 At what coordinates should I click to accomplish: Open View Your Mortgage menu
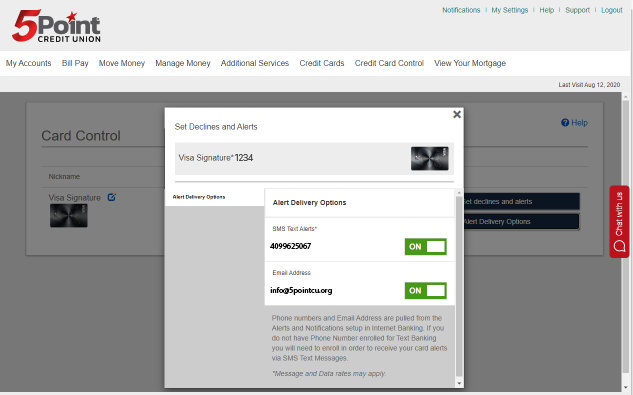pos(470,63)
